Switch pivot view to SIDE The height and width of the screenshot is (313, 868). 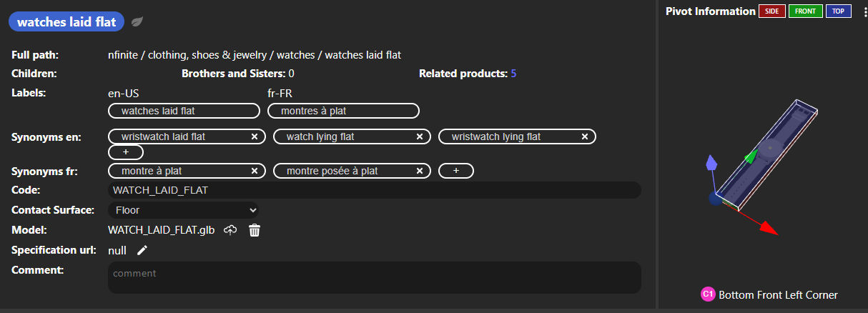[772, 11]
